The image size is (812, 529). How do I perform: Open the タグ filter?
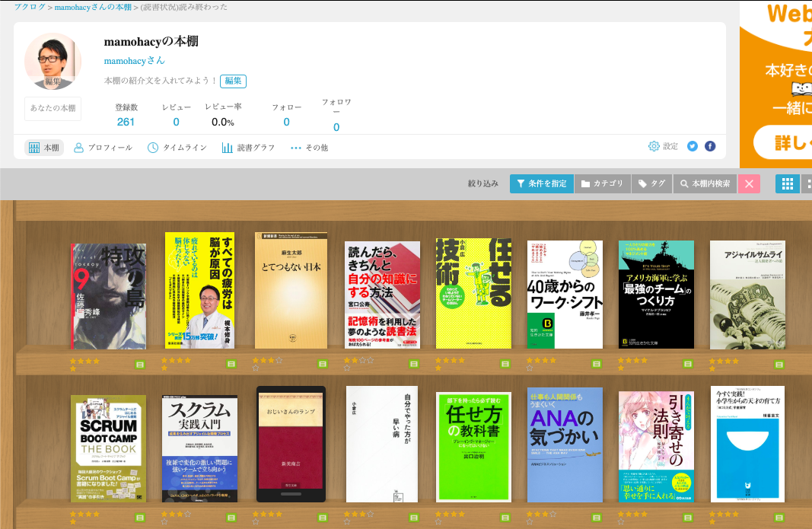(652, 183)
